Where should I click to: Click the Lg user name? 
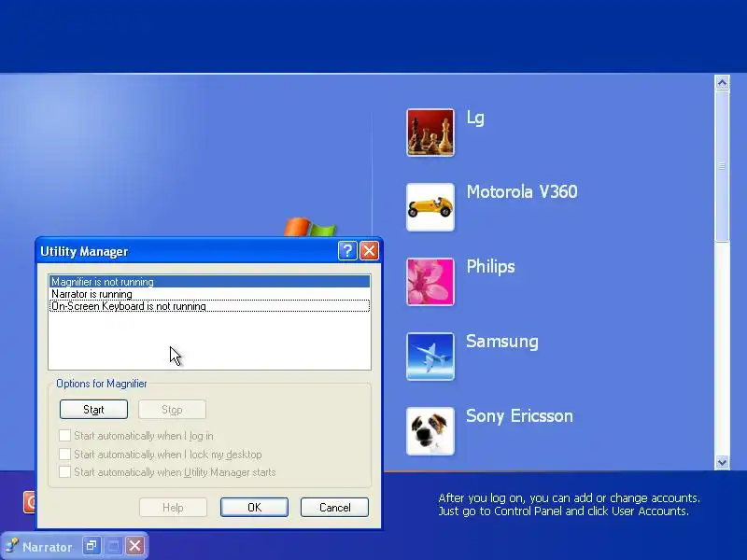click(x=475, y=118)
